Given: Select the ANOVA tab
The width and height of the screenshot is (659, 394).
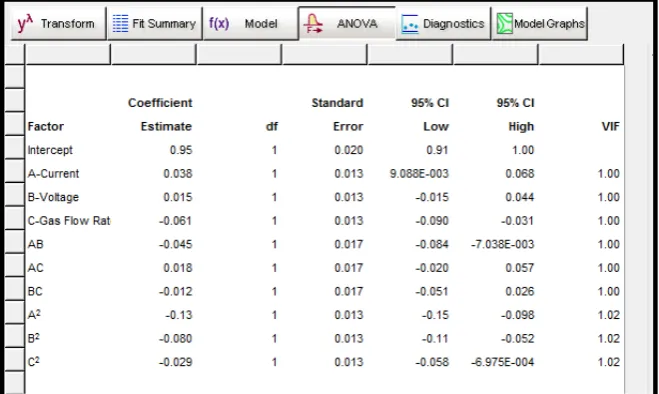Looking at the screenshot, I should coord(347,23).
